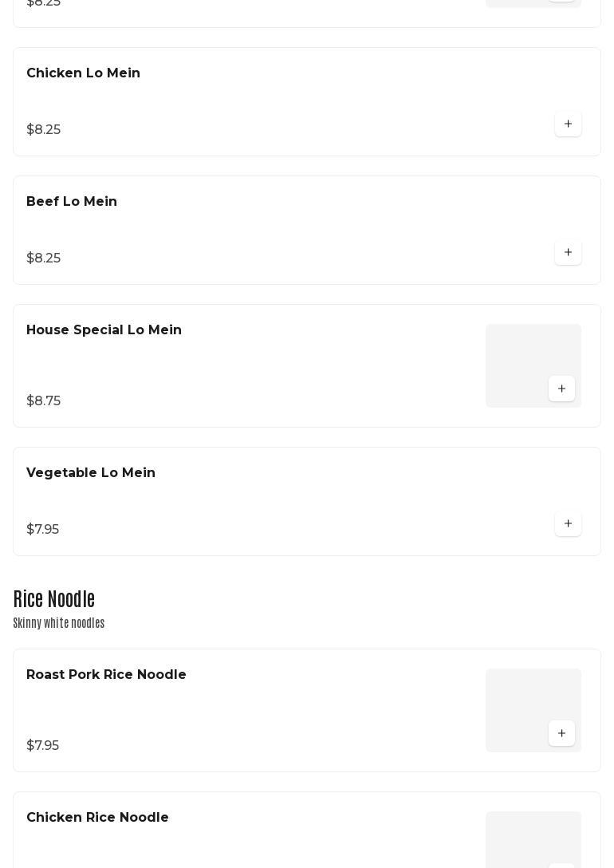Screen dimensions: 614x868
Task: Open Chicken Rice Noodle item title
Action: pyautogui.click(x=97, y=817)
